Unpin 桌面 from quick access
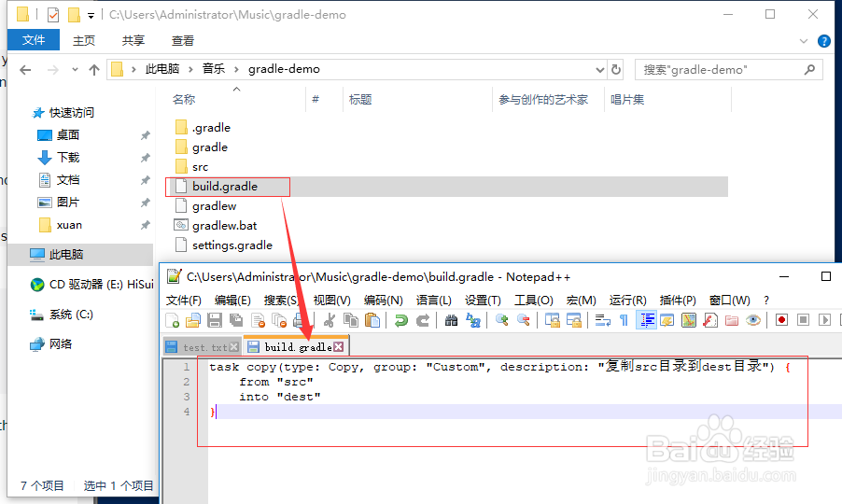Image resolution: width=842 pixels, height=504 pixels. pos(145,135)
